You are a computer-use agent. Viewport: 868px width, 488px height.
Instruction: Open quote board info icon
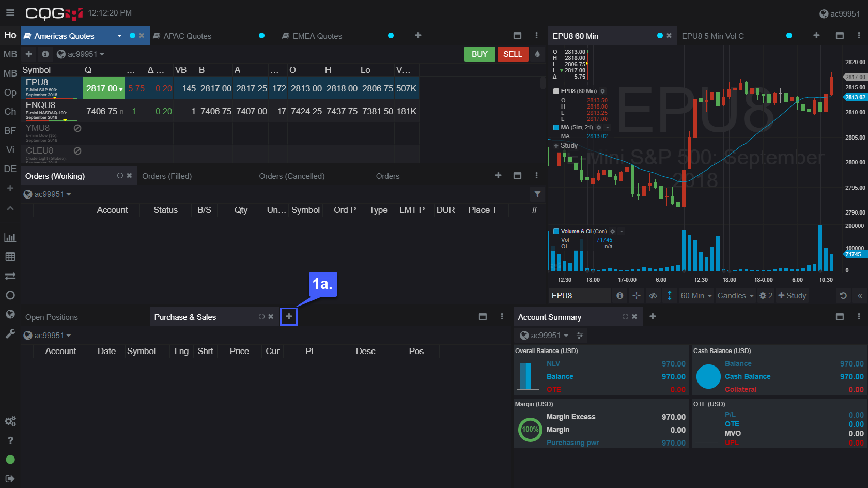[45, 54]
